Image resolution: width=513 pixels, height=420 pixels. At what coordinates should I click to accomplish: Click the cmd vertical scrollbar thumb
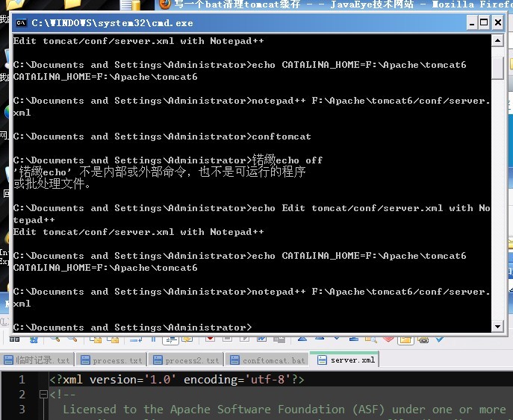(x=497, y=68)
